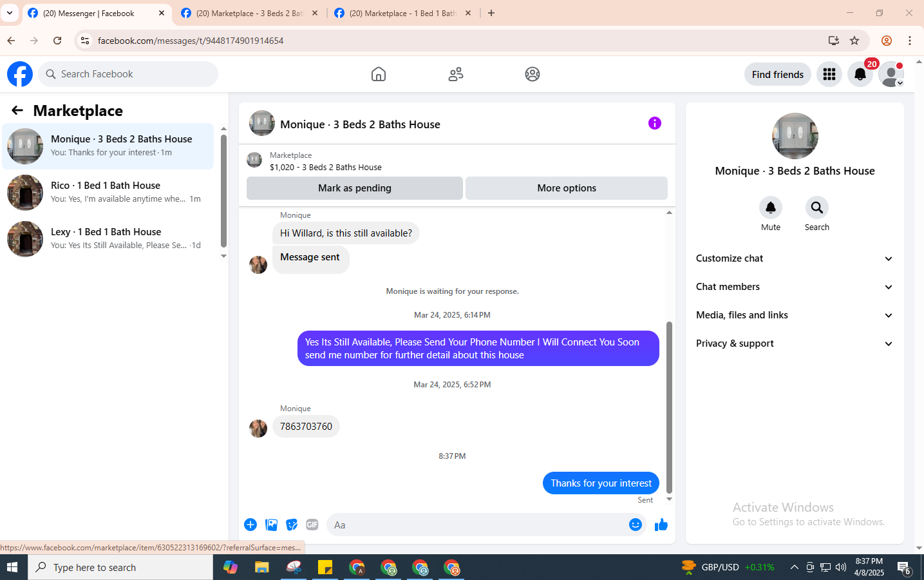Open the Groups icon in the top navigation
The height and width of the screenshot is (580, 924).
(533, 74)
